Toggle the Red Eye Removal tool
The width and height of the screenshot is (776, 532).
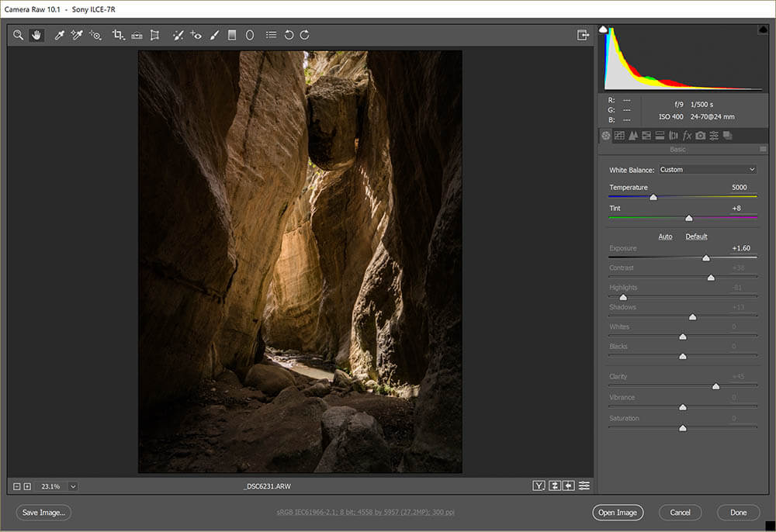[196, 34]
